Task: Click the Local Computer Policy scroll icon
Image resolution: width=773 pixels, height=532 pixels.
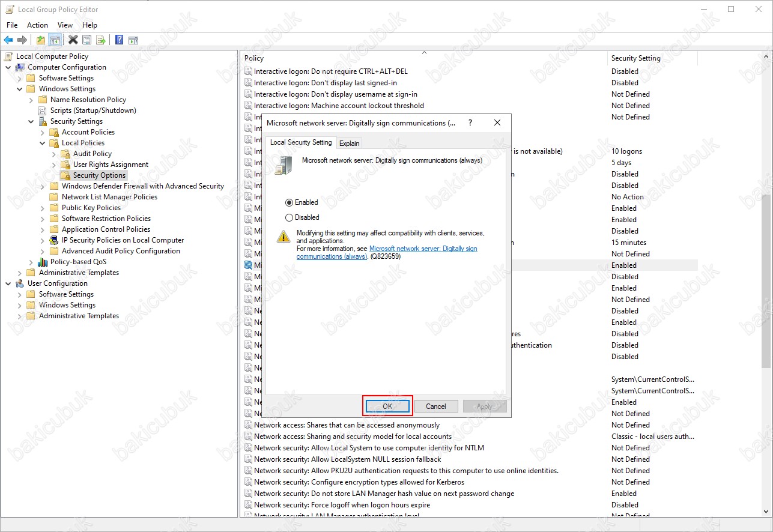Action: tap(8, 56)
